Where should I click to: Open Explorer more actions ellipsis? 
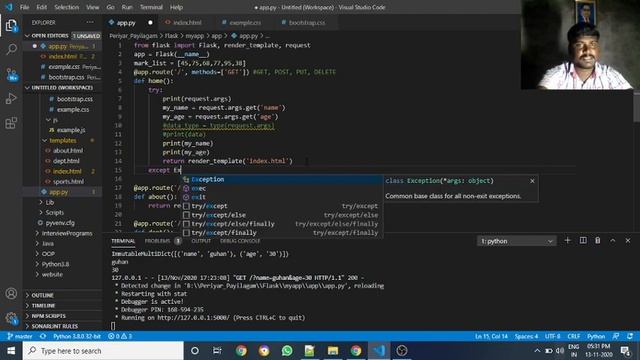[x=90, y=22]
